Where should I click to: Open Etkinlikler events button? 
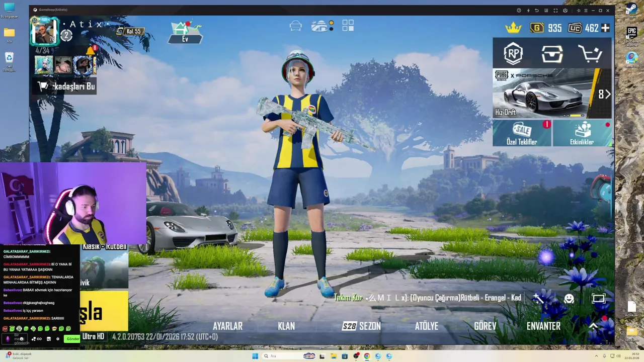coord(582,133)
